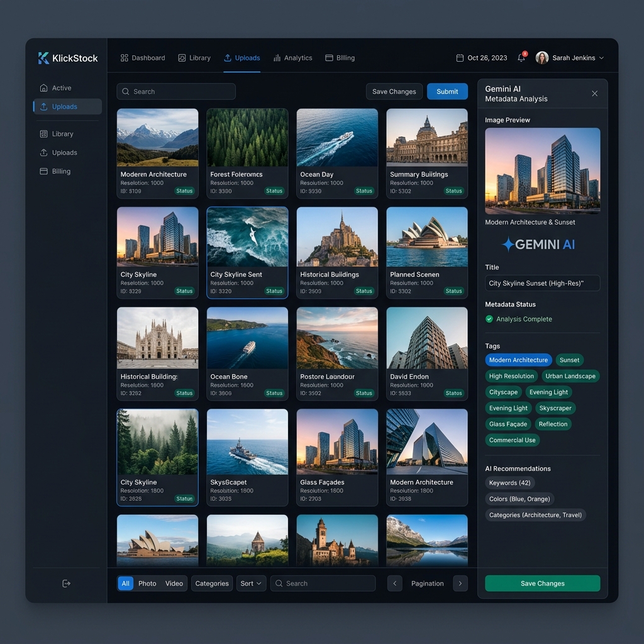Click the calendar icon beside the date
Image resolution: width=644 pixels, height=644 pixels.
coord(460,58)
